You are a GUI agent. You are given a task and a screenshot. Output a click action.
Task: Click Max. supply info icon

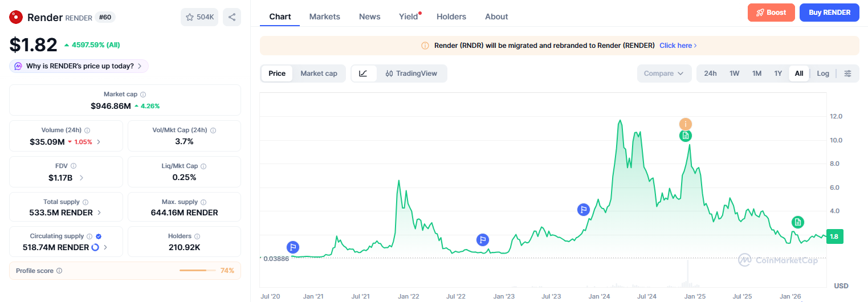click(203, 202)
